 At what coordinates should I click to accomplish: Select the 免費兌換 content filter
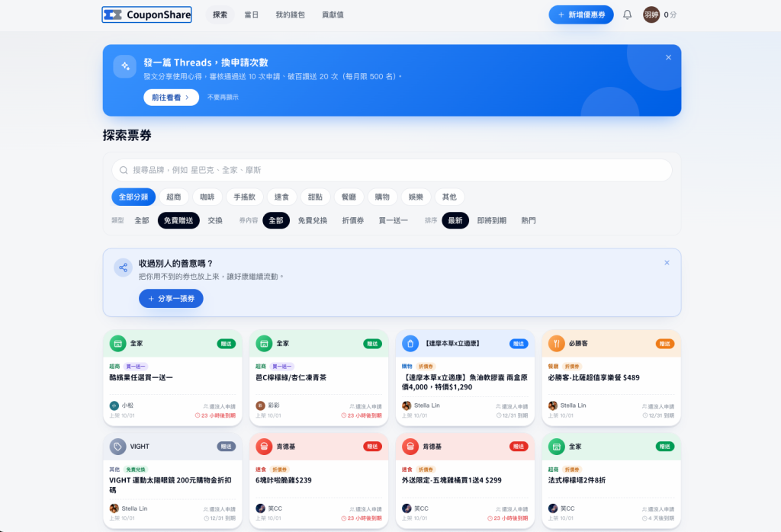click(x=313, y=220)
